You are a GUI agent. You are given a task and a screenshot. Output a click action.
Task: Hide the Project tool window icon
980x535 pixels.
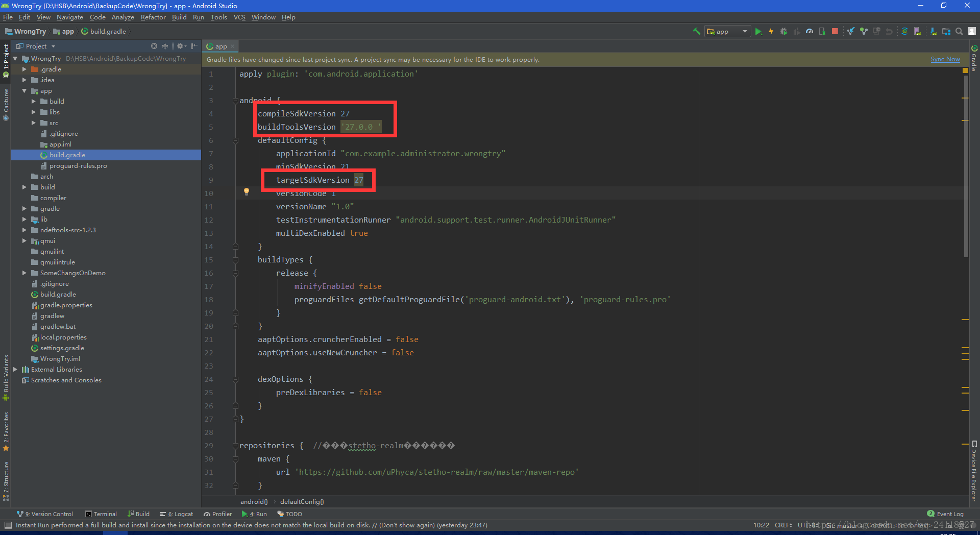pos(194,46)
